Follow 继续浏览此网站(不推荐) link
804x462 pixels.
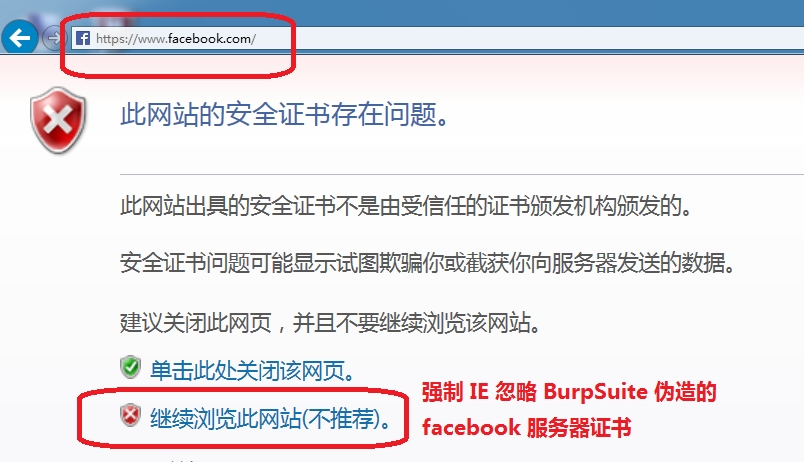click(270, 418)
